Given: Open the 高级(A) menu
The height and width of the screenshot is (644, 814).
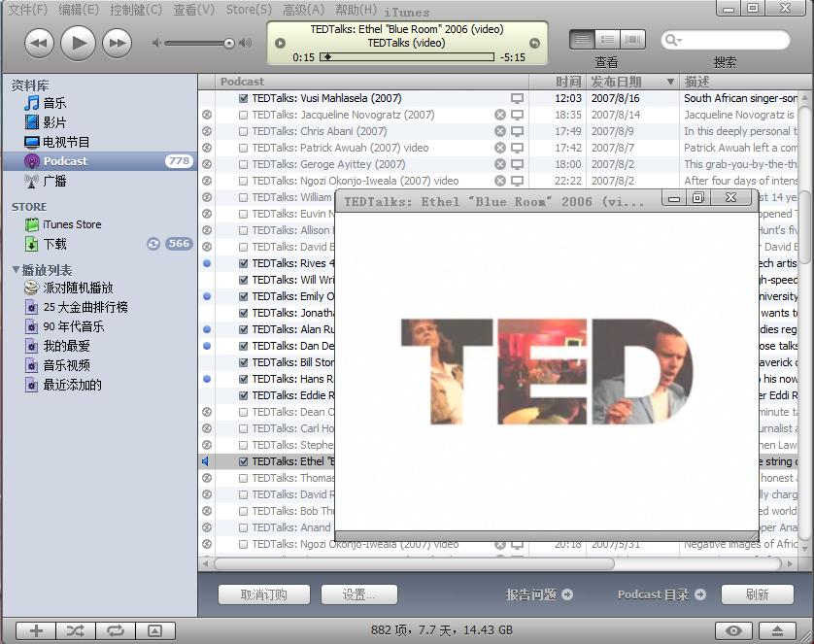Looking at the screenshot, I should coord(303,10).
